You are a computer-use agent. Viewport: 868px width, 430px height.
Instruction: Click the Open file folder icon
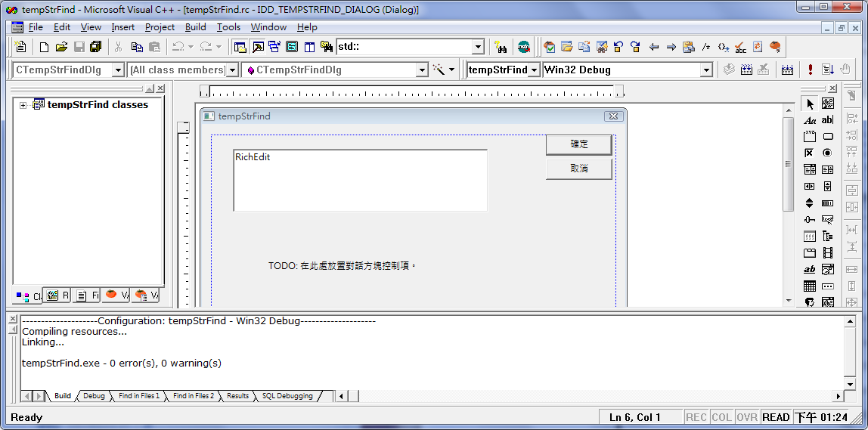(61, 47)
